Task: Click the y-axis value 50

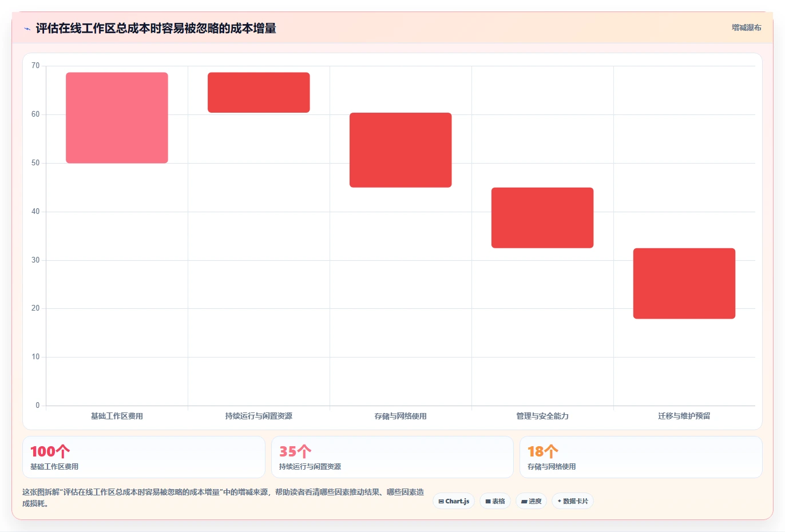Action: tap(35, 163)
